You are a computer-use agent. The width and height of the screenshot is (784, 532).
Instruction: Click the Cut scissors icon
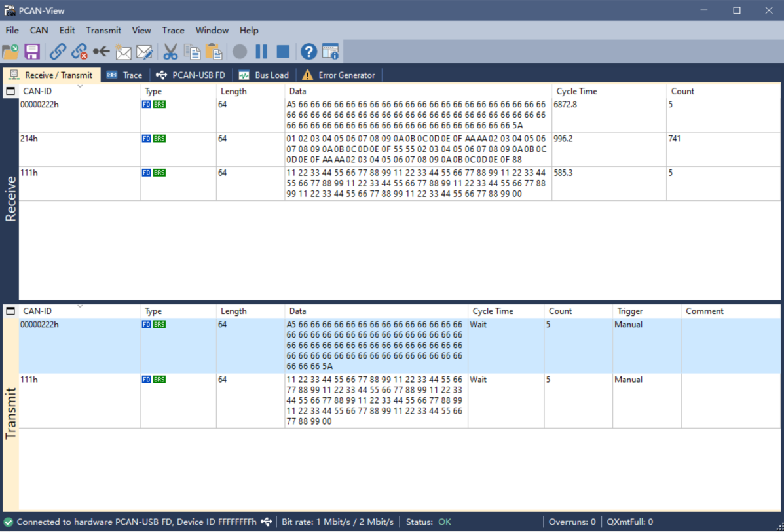[x=170, y=52]
